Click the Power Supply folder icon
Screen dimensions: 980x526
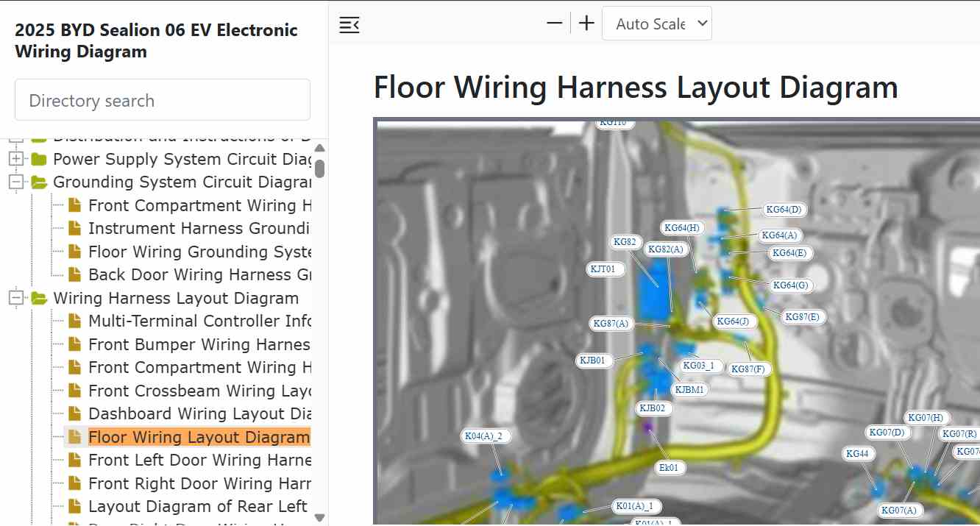39,159
